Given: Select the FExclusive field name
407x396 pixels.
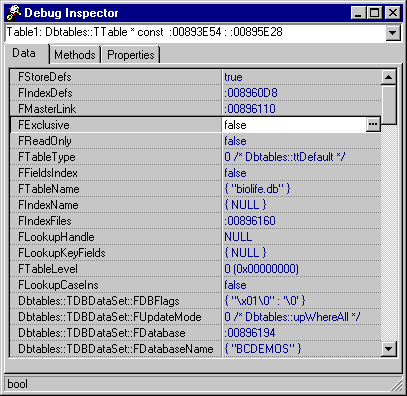Looking at the screenshot, I should click(x=44, y=125).
